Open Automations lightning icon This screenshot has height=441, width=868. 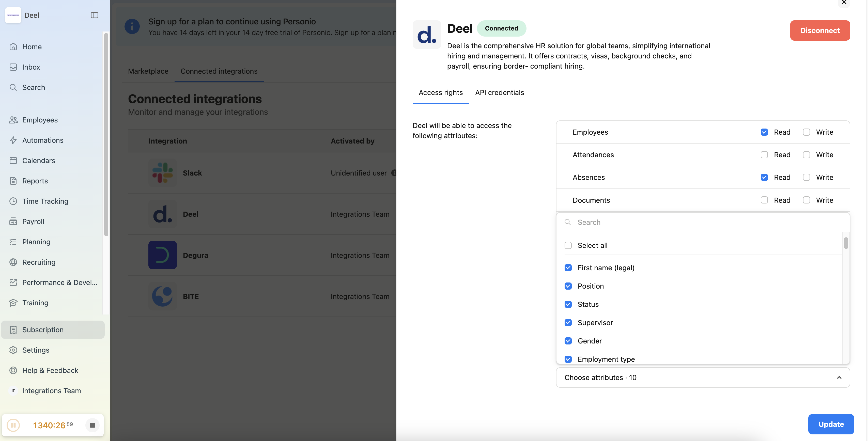13,140
